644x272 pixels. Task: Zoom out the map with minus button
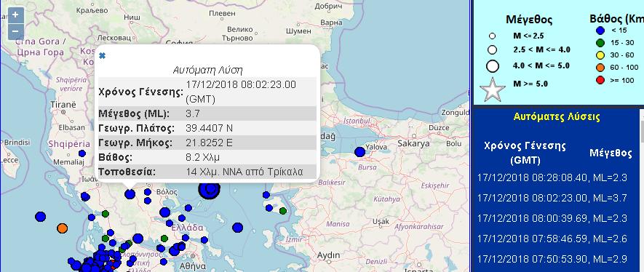(x=15, y=31)
